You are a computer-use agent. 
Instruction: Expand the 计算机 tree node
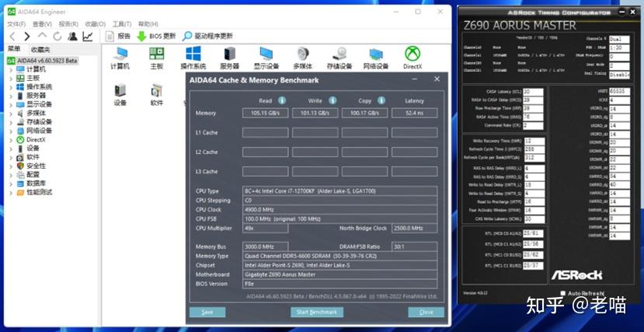(x=11, y=69)
